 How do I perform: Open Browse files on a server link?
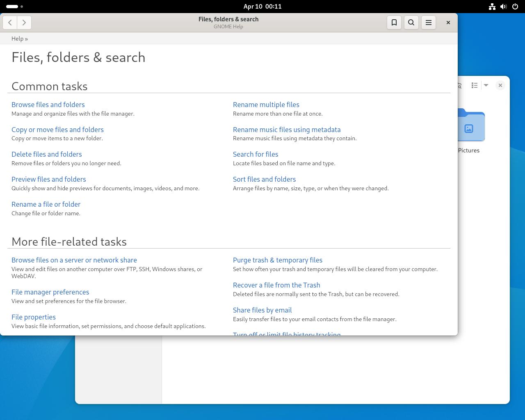pos(74,260)
